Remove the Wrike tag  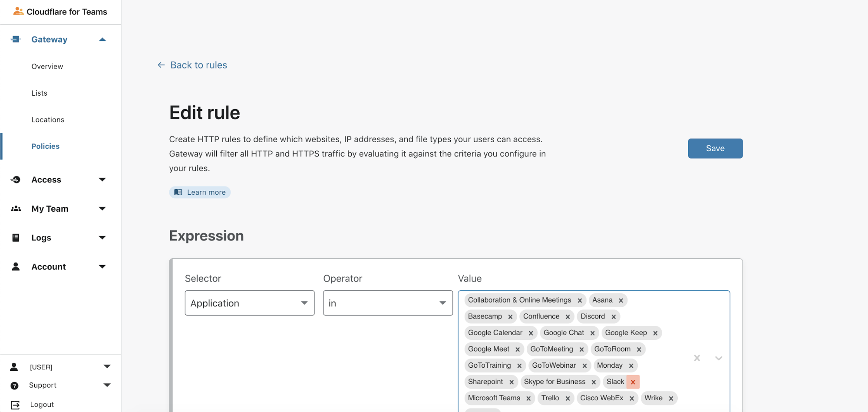click(x=671, y=399)
